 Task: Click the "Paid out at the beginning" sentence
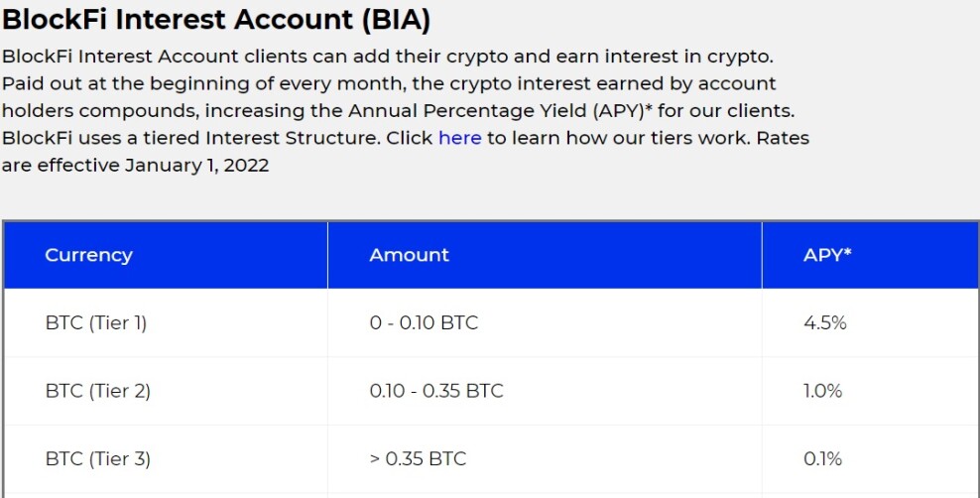pos(398,97)
